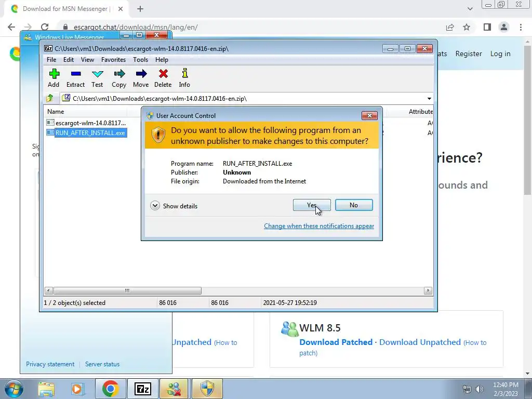The width and height of the screenshot is (532, 399).
Task: Open the Windows Start menu
Action: 13,389
